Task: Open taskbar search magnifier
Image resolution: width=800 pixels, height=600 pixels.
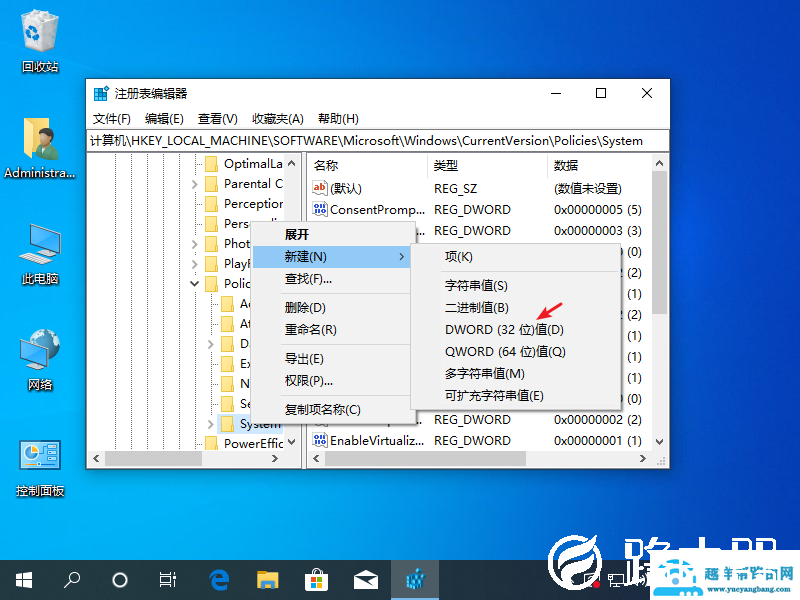Action: tap(72, 580)
